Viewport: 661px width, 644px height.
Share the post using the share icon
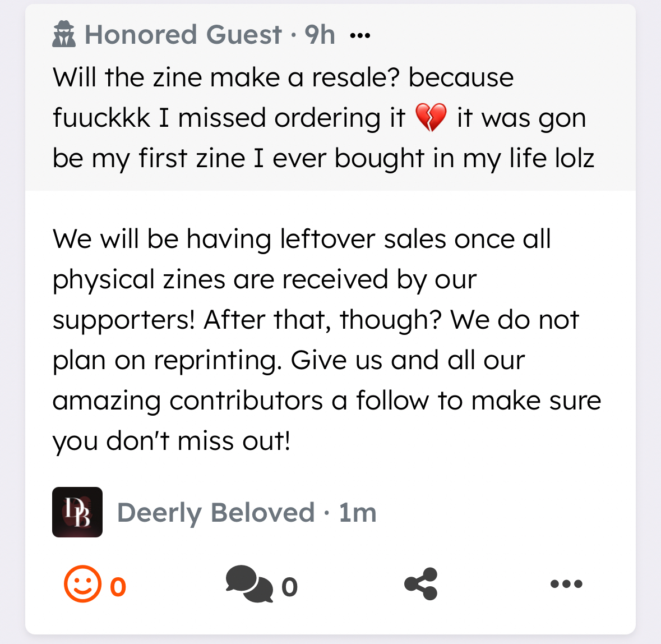(x=420, y=584)
